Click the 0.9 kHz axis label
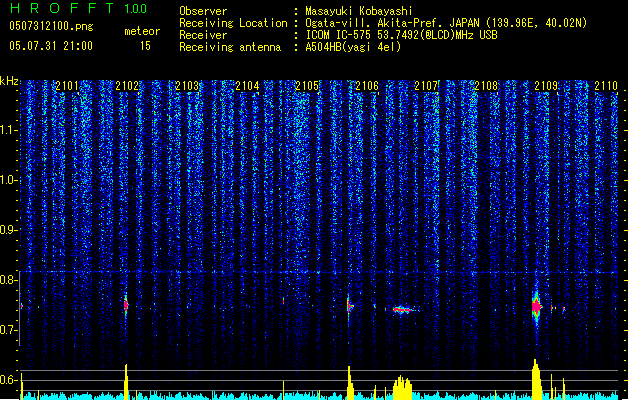The width and height of the screenshot is (629, 400). tap(9, 230)
